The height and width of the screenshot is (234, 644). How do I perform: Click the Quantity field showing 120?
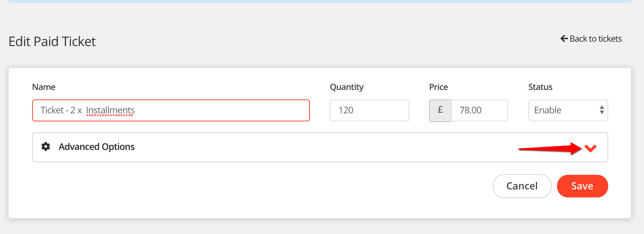[x=369, y=110]
